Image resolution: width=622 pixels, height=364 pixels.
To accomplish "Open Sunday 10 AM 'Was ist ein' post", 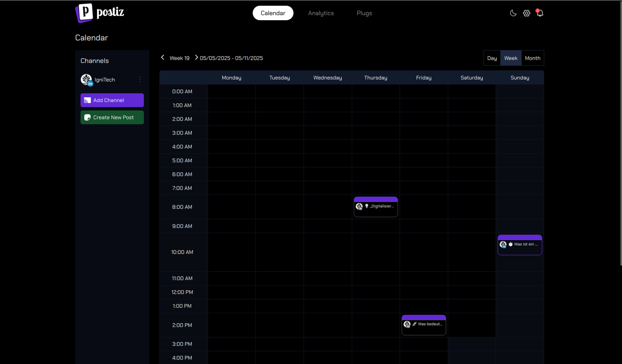I will (525, 245).
